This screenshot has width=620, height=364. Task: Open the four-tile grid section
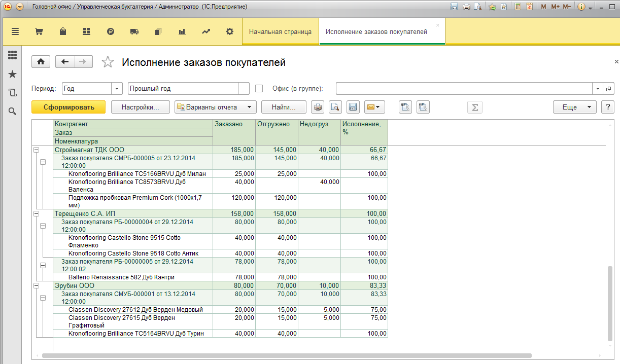point(86,31)
